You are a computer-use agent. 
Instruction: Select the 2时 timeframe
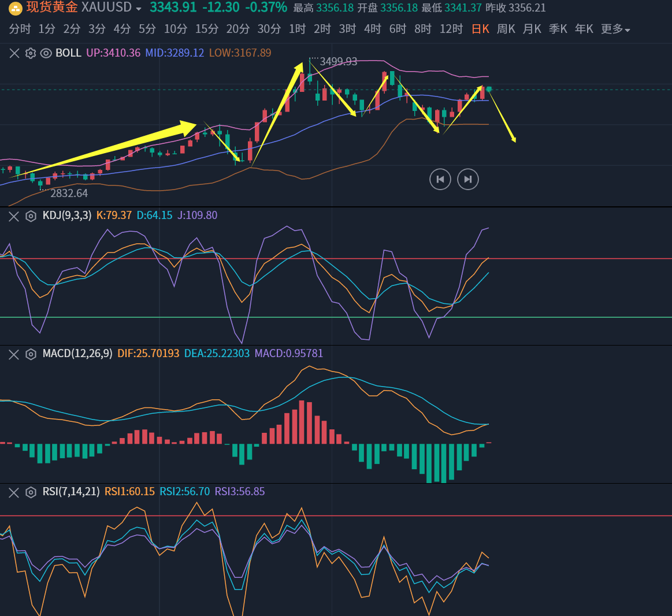[322, 29]
